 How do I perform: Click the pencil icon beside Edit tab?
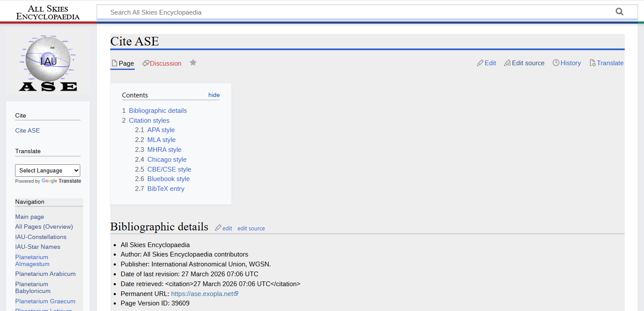pyautogui.click(x=480, y=63)
